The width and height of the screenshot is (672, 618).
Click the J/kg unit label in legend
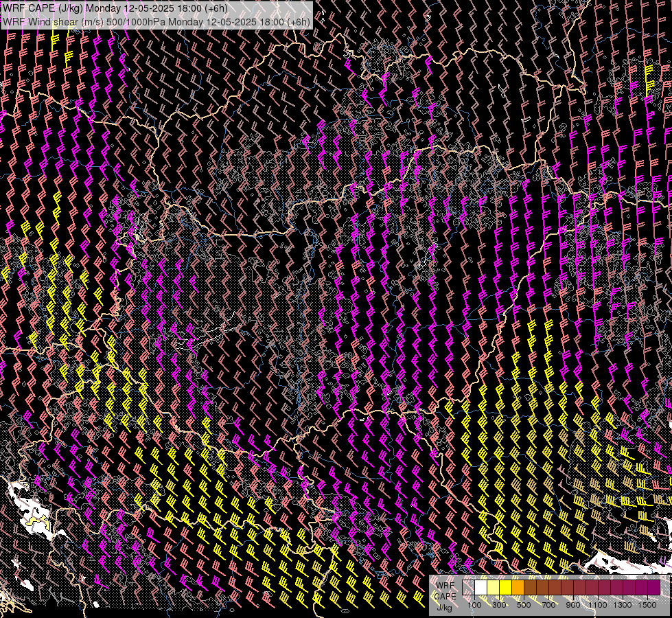[444, 608]
